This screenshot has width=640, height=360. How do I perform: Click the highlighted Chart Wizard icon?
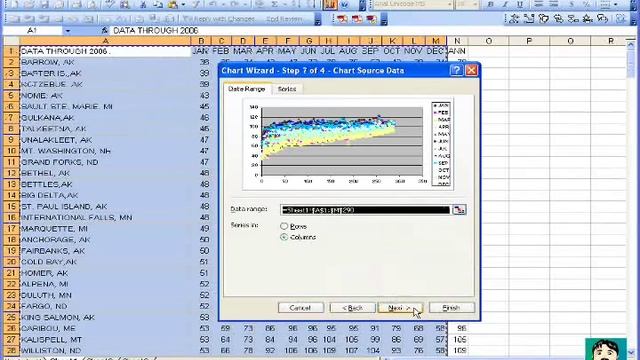click(330, 4)
